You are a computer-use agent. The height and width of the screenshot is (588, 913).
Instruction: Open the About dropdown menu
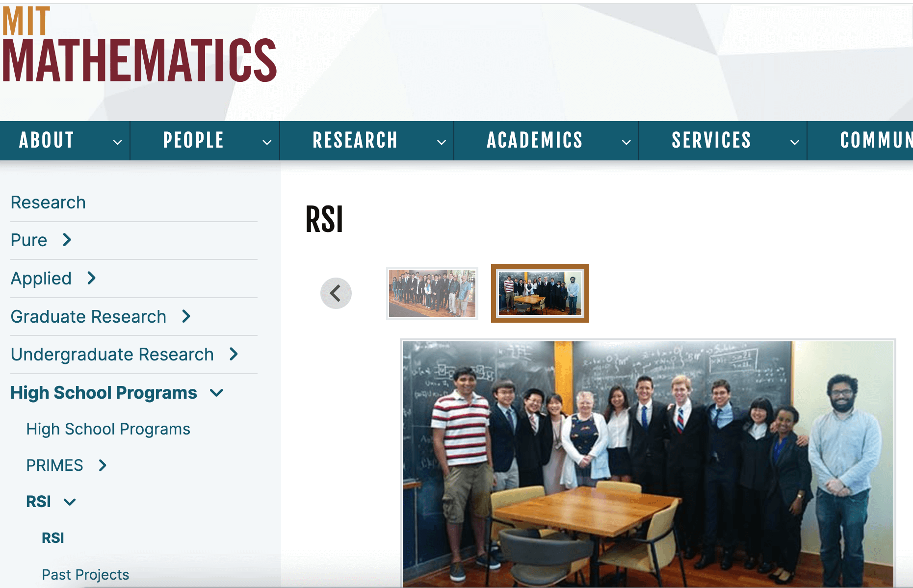point(117,142)
